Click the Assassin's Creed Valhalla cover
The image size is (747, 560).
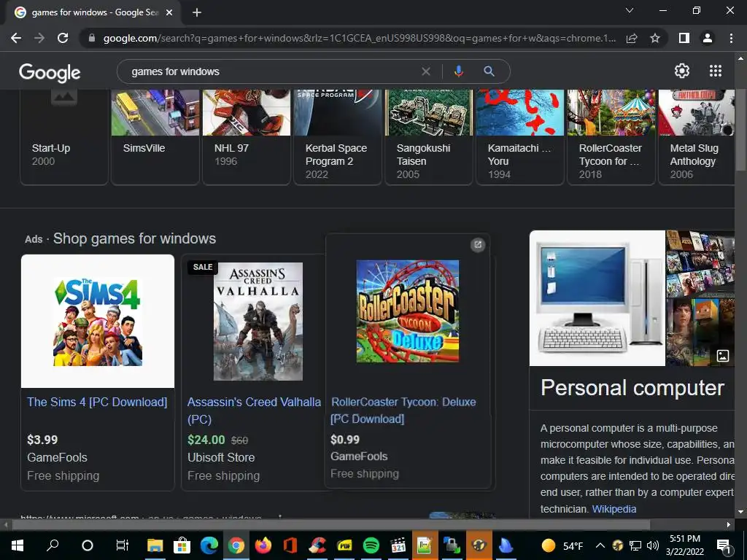(258, 322)
